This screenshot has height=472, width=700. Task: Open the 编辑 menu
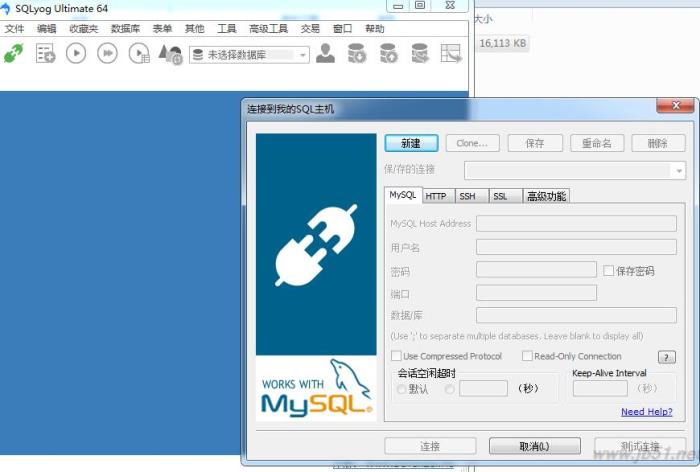46,29
